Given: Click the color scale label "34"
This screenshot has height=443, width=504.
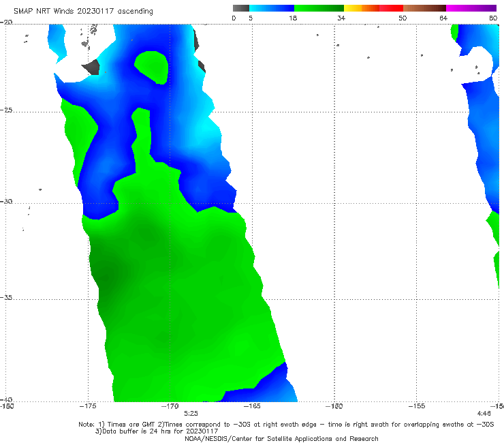Looking at the screenshot, I should point(341,18).
